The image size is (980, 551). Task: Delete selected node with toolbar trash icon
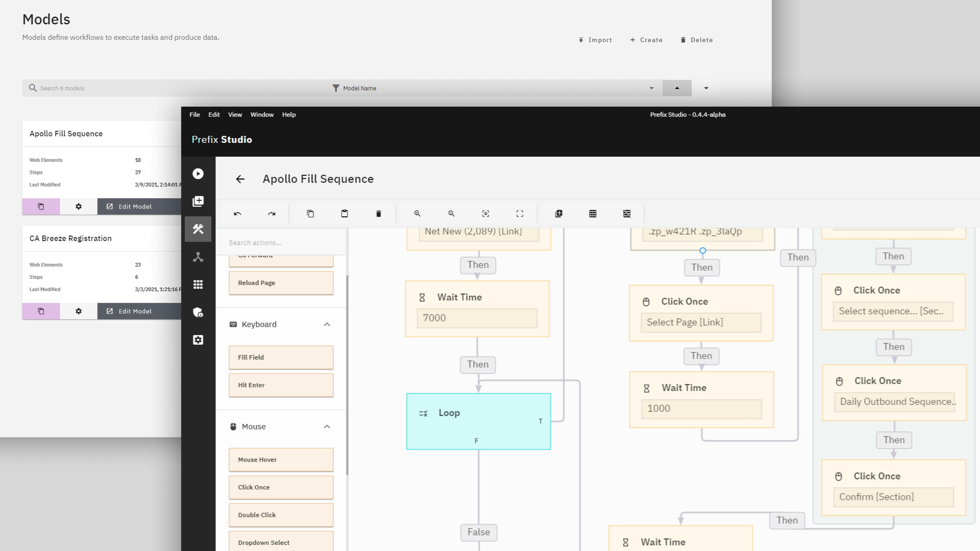(378, 214)
